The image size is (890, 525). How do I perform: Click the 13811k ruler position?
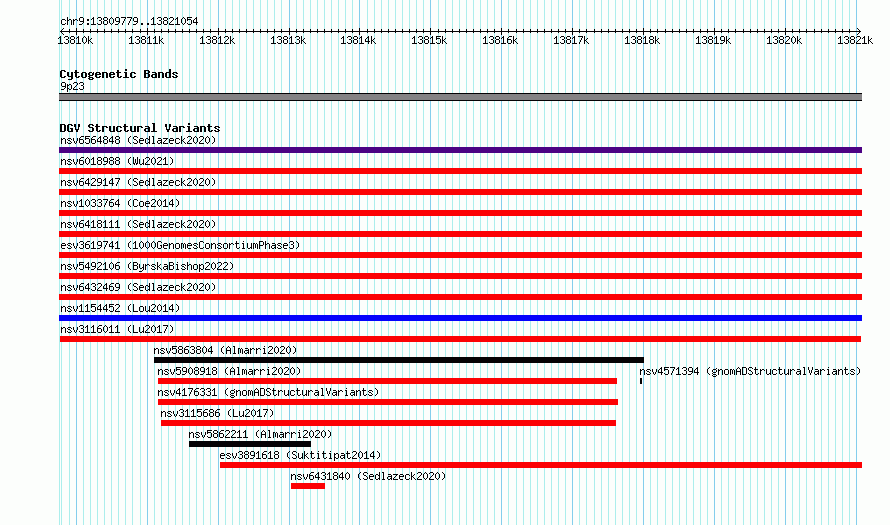pos(146,40)
